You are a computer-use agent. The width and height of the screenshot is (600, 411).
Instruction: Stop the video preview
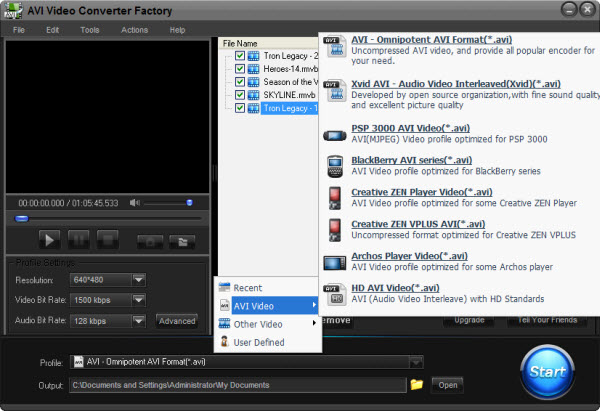(x=108, y=240)
